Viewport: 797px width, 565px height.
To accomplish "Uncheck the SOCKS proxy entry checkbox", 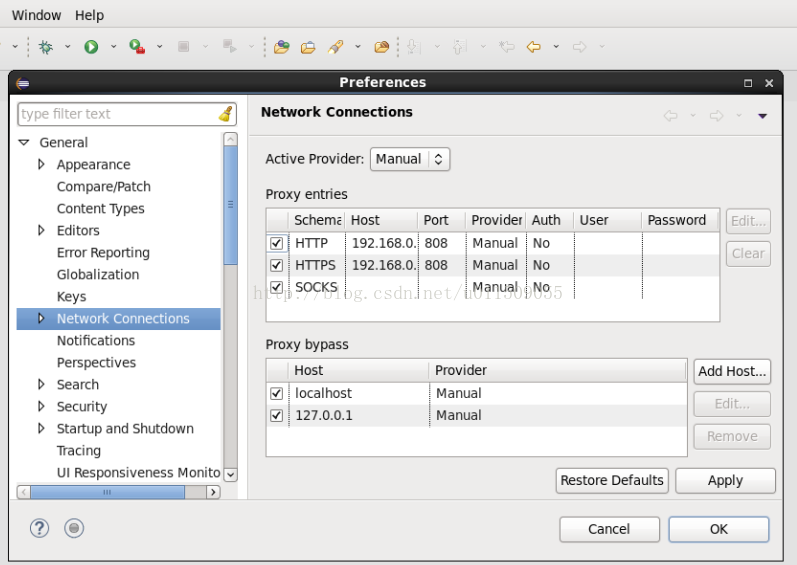I will [x=277, y=287].
